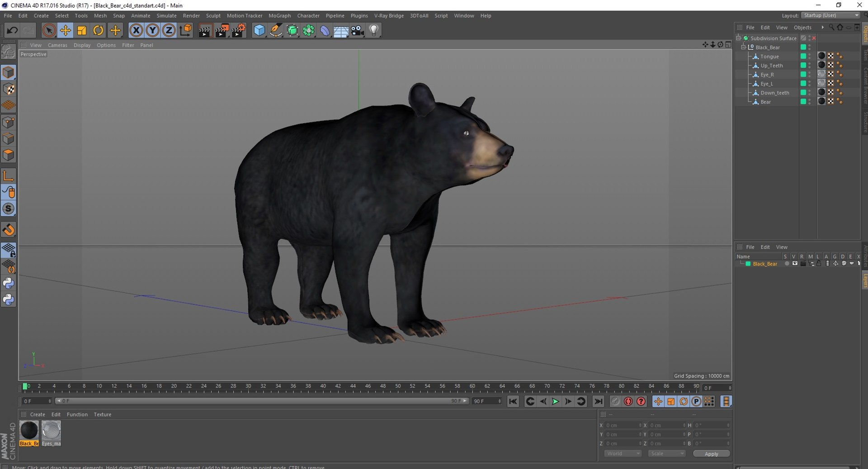Activate the Move tool
The width and height of the screenshot is (868, 469).
pos(66,30)
